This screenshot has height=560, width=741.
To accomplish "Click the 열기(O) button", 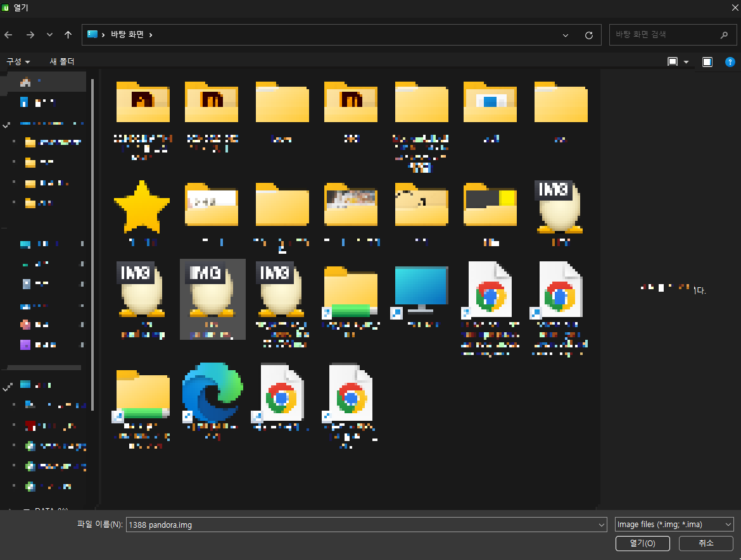I will (x=643, y=544).
